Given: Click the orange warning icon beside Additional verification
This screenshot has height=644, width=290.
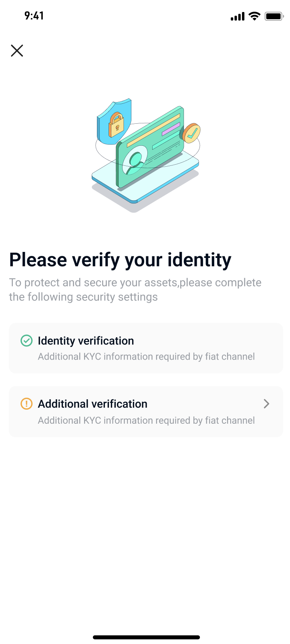Looking at the screenshot, I should pyautogui.click(x=26, y=404).
